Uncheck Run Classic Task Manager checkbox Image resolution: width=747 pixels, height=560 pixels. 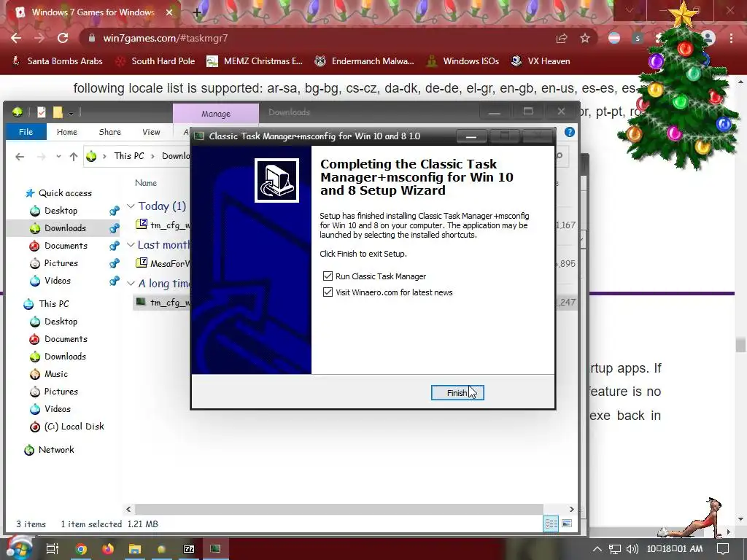pos(328,276)
